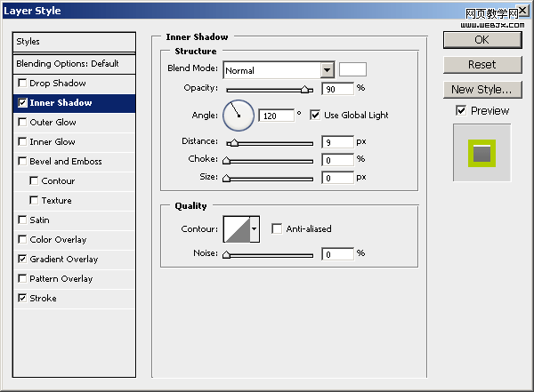
Task: Click the OK button
Action: pyautogui.click(x=482, y=40)
